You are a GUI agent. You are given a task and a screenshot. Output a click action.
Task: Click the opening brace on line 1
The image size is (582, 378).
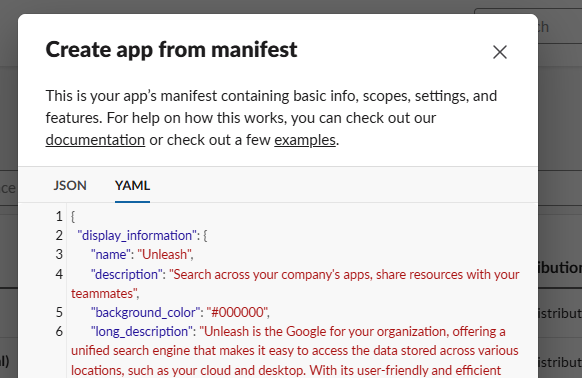73,216
